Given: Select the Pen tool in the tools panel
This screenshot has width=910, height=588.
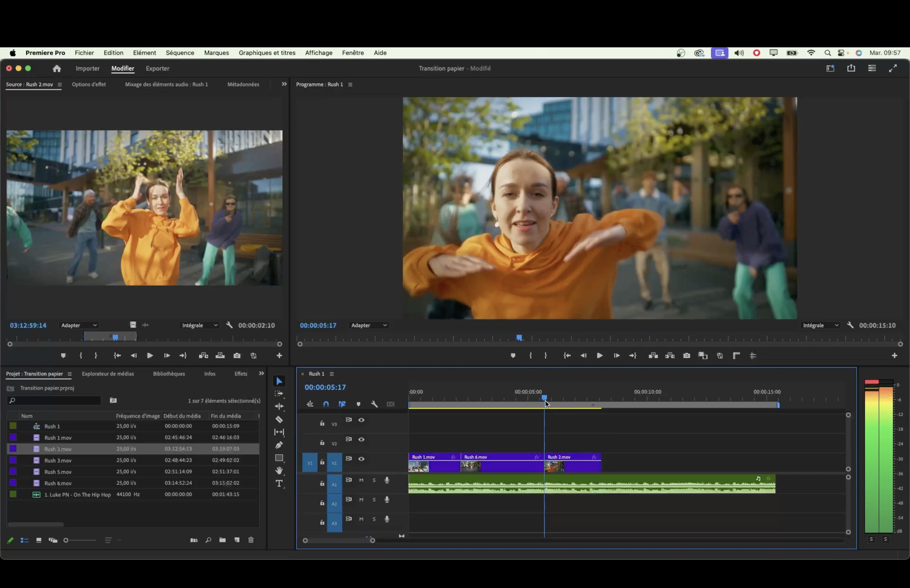Looking at the screenshot, I should [279, 445].
